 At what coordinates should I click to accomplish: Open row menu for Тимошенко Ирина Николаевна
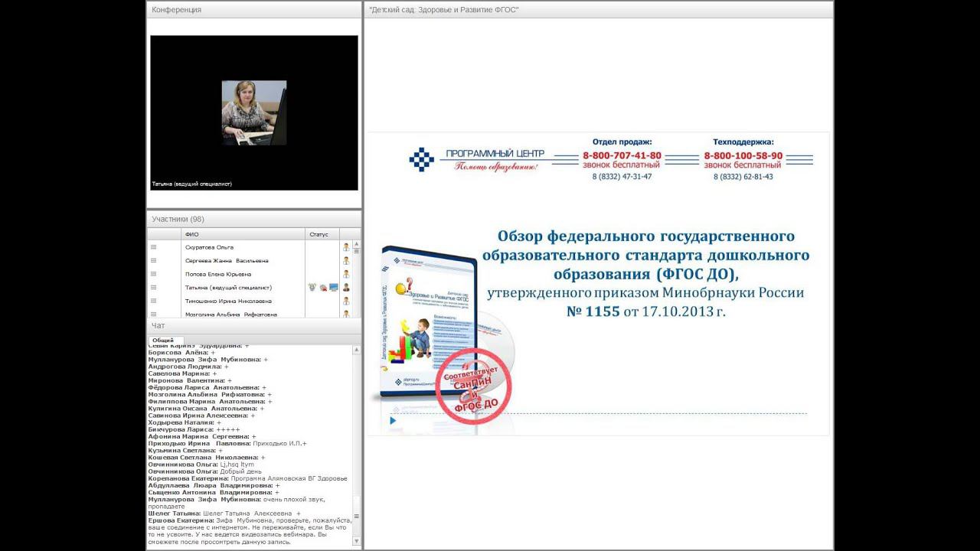pos(153,301)
